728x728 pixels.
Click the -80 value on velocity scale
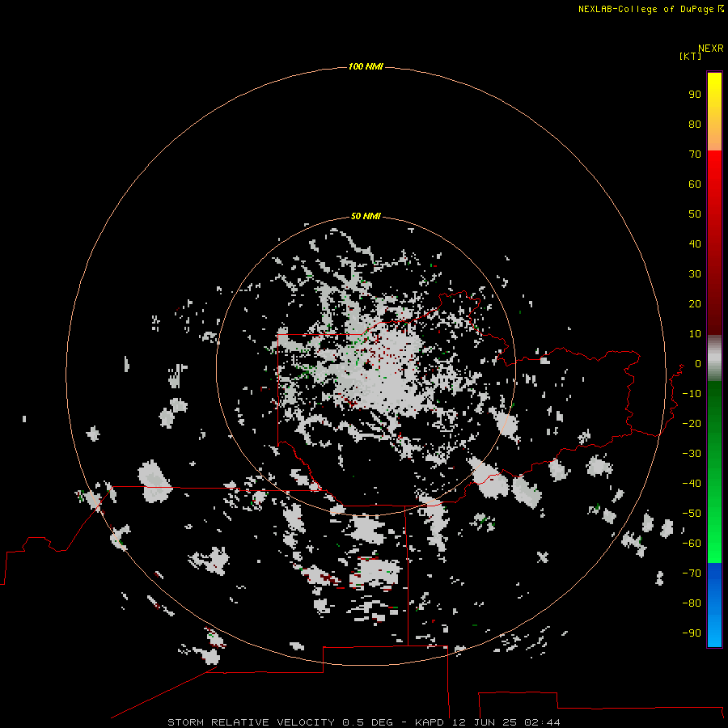click(692, 603)
